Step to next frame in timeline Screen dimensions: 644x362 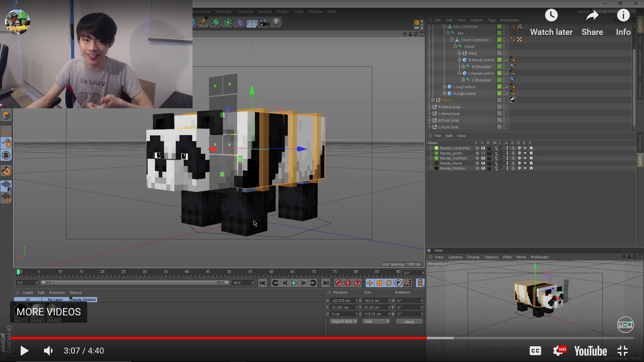(303, 283)
